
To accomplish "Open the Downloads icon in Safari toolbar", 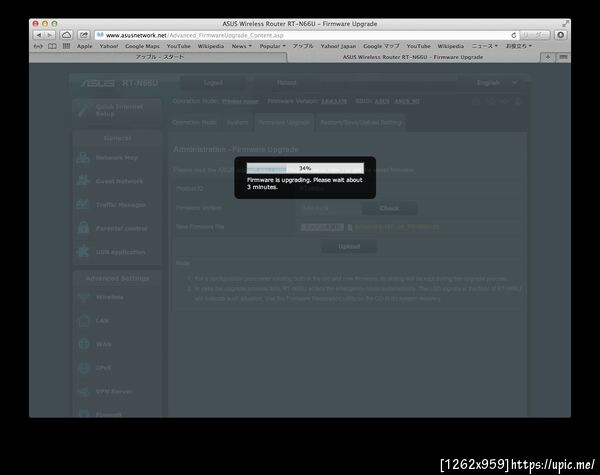I will (561, 35).
